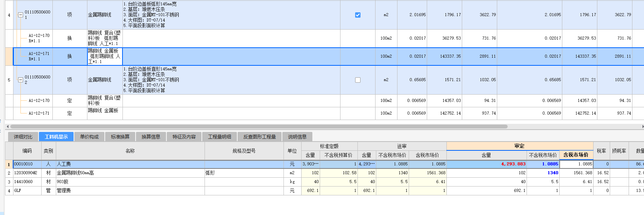Select the 人工费 name cell
644x215 pixels.
coord(130,164)
